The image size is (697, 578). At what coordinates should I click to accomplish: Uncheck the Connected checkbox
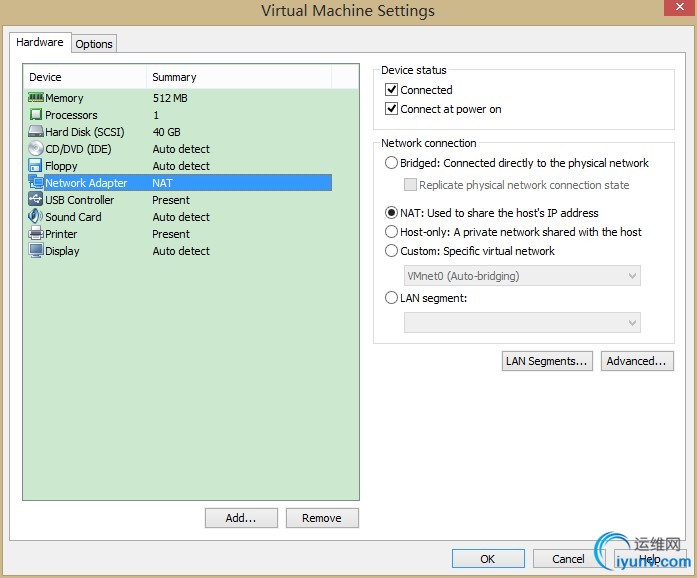click(x=392, y=90)
